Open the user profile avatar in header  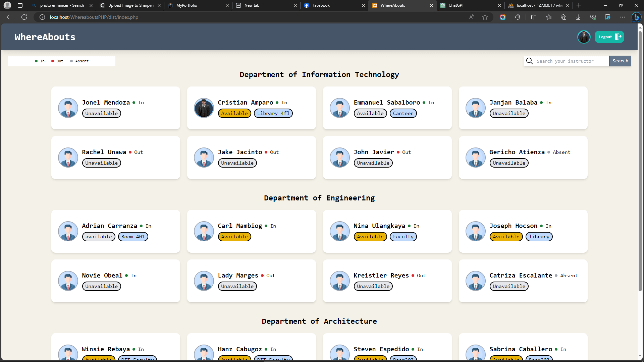[x=584, y=37]
